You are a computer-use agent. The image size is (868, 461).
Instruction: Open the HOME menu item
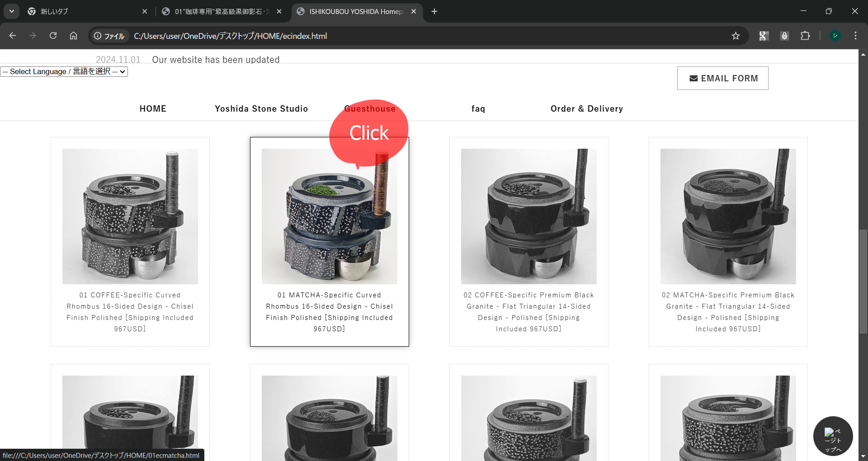[x=153, y=109]
